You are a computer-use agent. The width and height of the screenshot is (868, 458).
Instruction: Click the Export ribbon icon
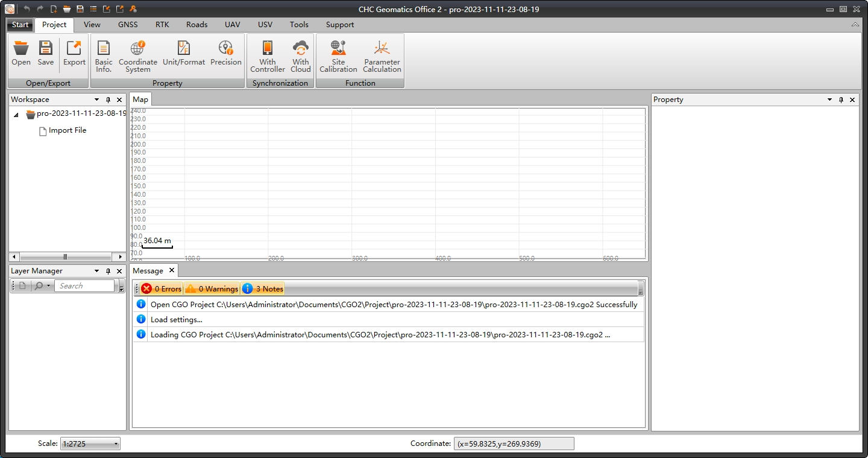click(74, 53)
